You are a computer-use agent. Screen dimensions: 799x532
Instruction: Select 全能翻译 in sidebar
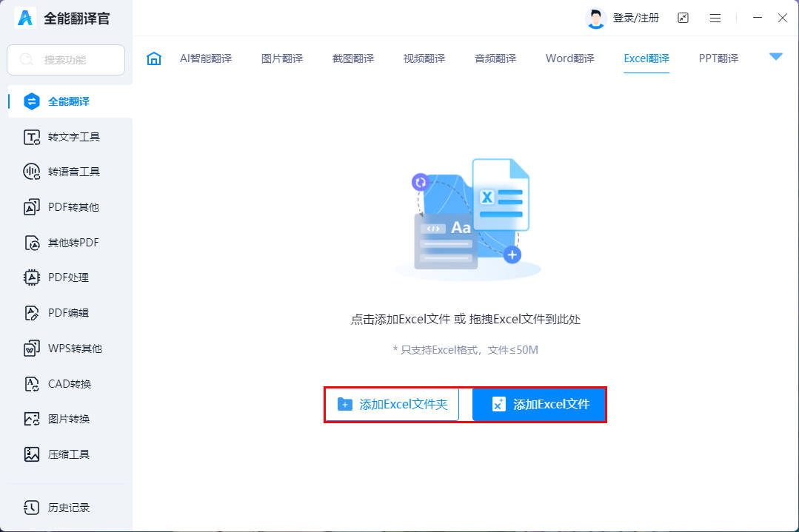click(70, 101)
